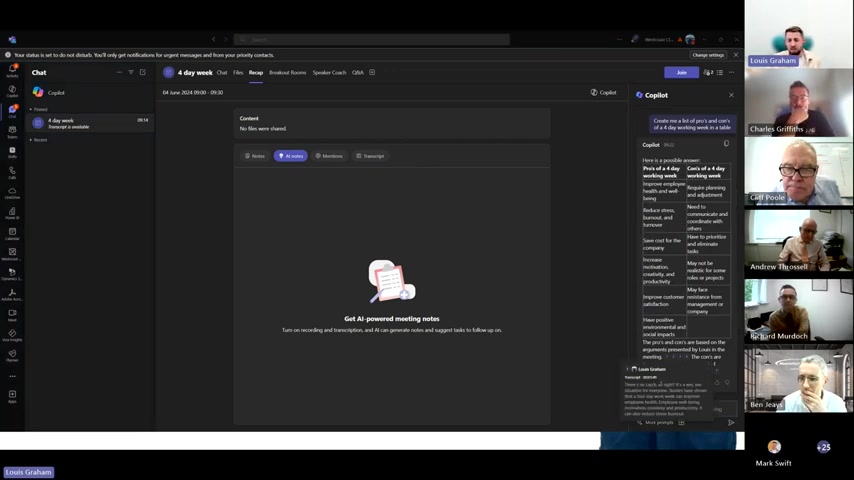Send the Copilot prompt
The height and width of the screenshot is (480, 854).
[731, 422]
